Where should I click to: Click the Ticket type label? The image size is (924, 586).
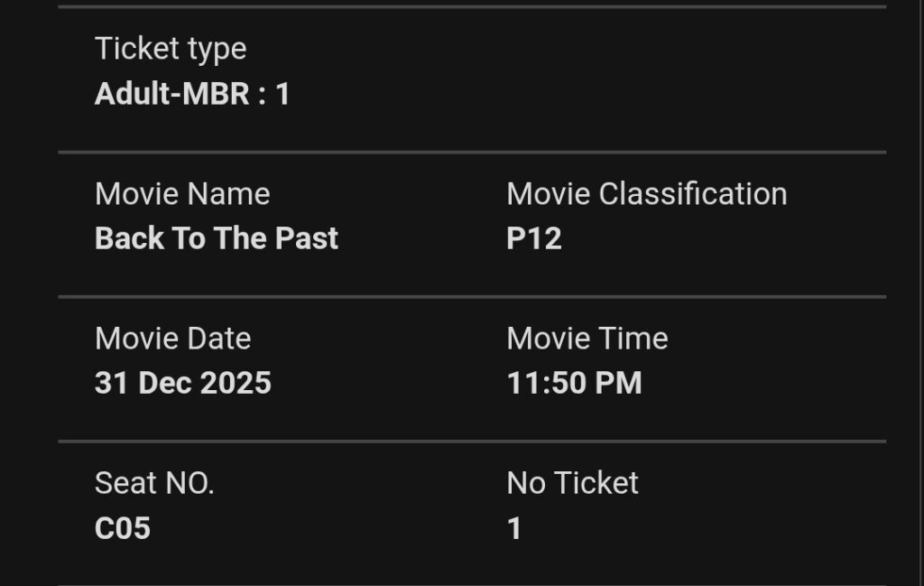(171, 49)
